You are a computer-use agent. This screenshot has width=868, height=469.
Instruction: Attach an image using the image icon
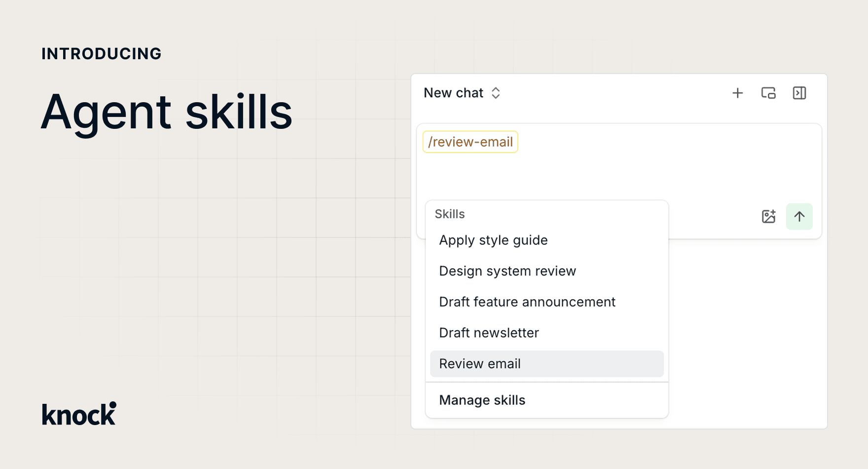click(x=768, y=216)
